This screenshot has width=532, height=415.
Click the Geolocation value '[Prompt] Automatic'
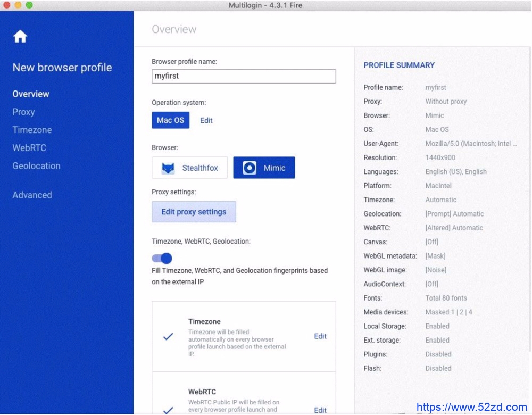455,214
